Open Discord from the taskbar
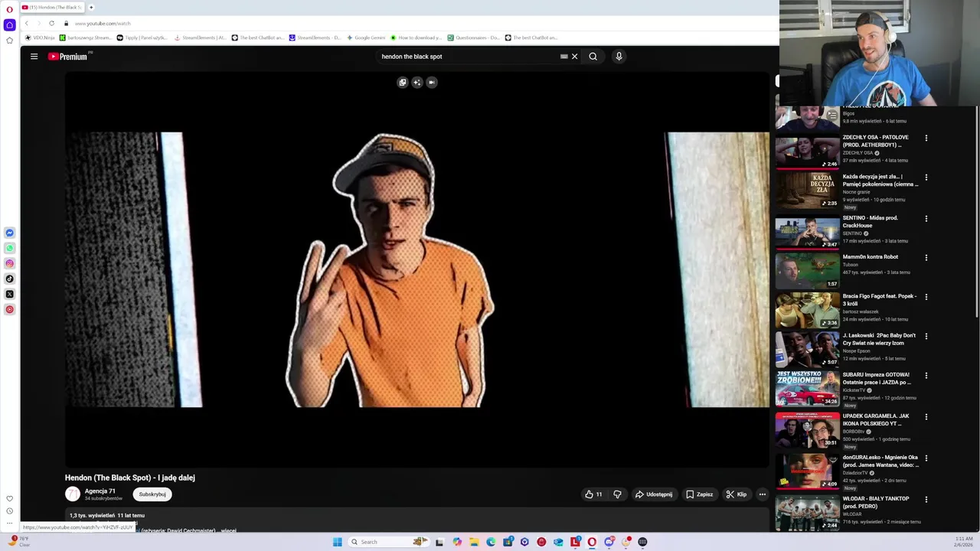Screen dimensions: 980x551 [x=609, y=542]
